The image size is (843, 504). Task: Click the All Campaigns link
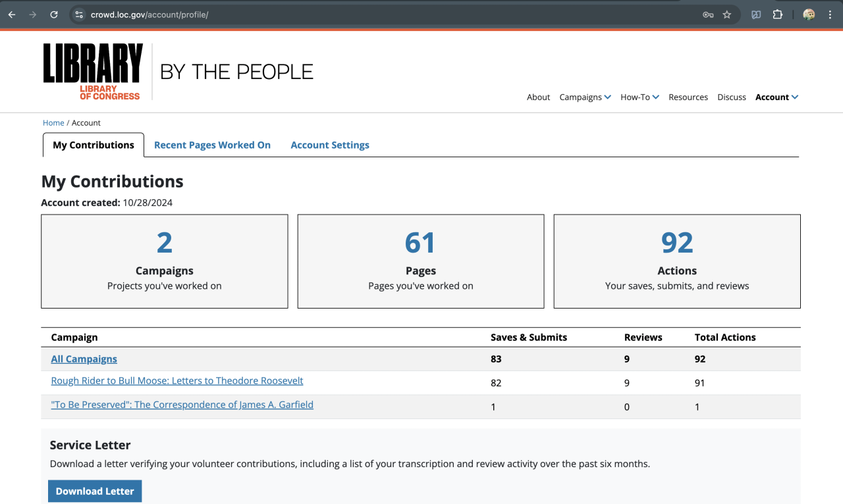(84, 359)
